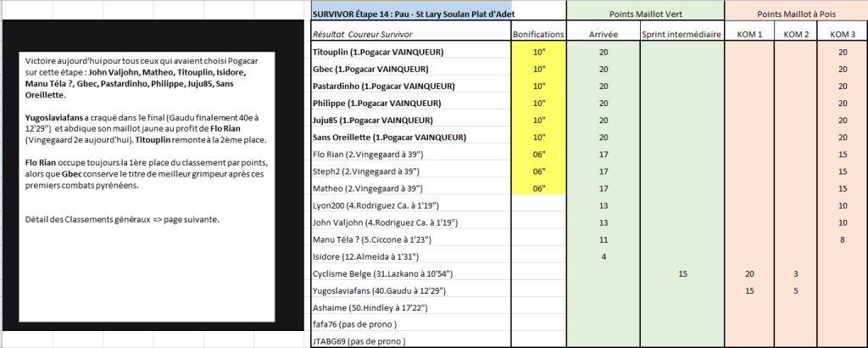Select the "Sprint intermédiaire" column header
868x348 pixels.
[x=682, y=35]
